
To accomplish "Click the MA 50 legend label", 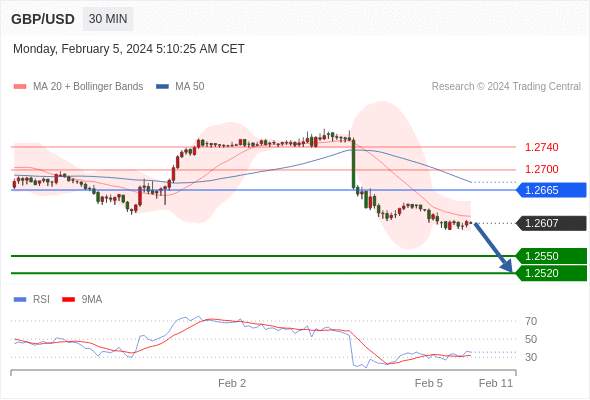I will [190, 86].
